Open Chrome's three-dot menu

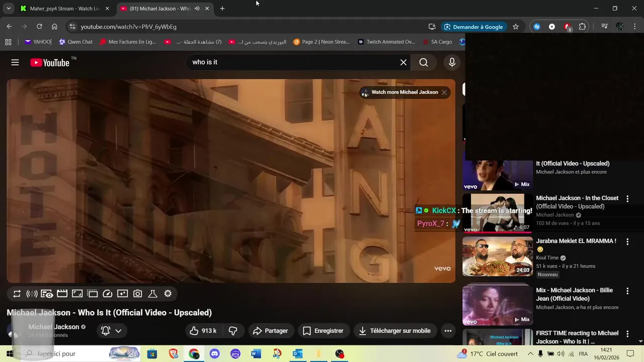click(x=634, y=27)
